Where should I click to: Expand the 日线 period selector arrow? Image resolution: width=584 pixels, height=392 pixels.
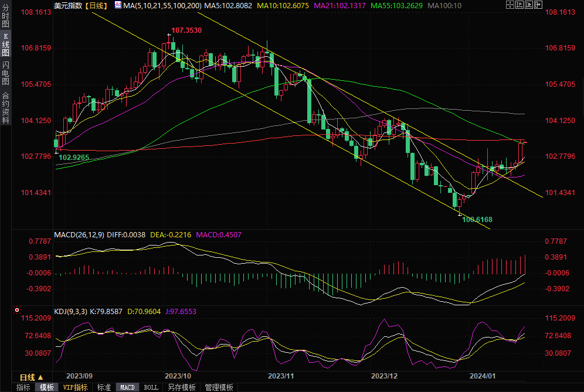click(40, 377)
